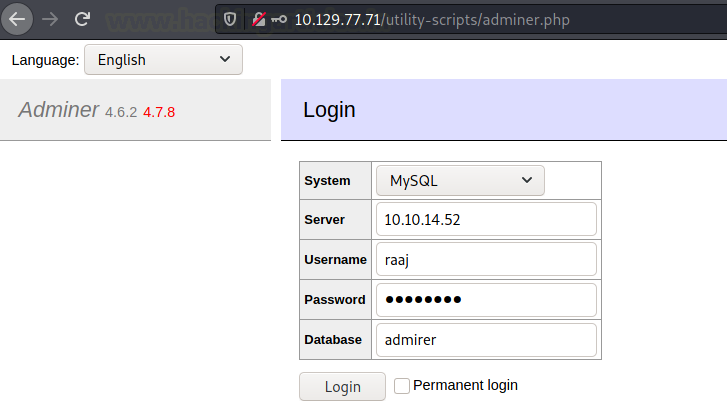This screenshot has height=420, width=727.
Task: Submit the form with the Login button
Action: coord(342,387)
